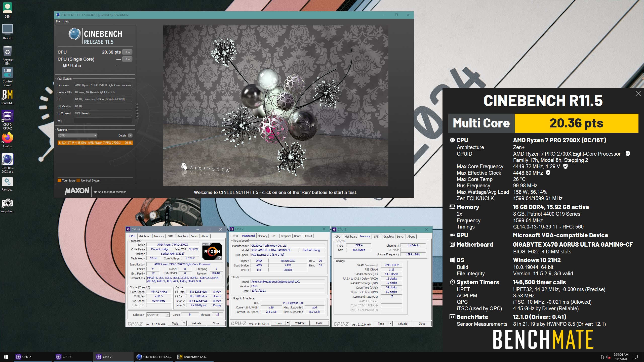
Task: Expand Tools dropdown arrow in left CPU-Z
Action: pos(184,323)
